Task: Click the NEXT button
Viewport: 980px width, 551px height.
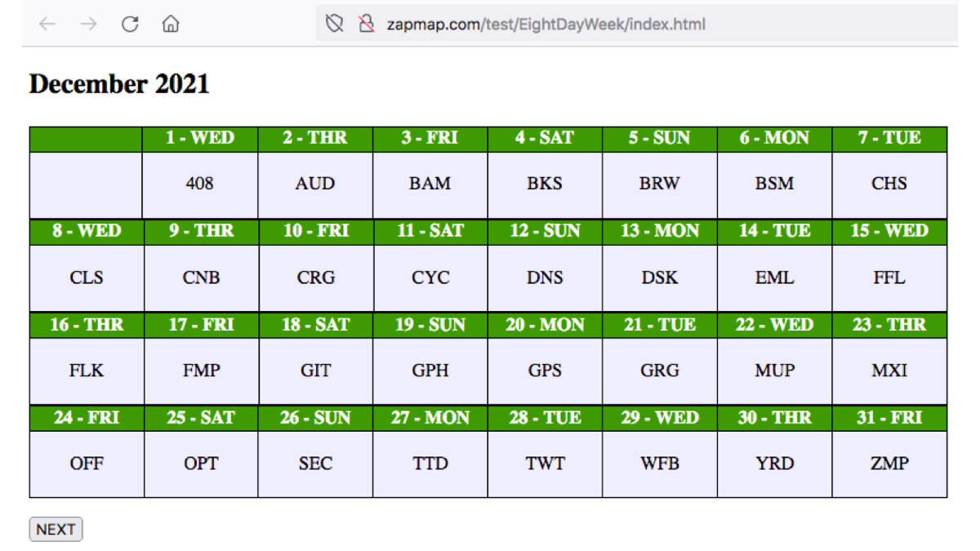Action: tap(56, 529)
